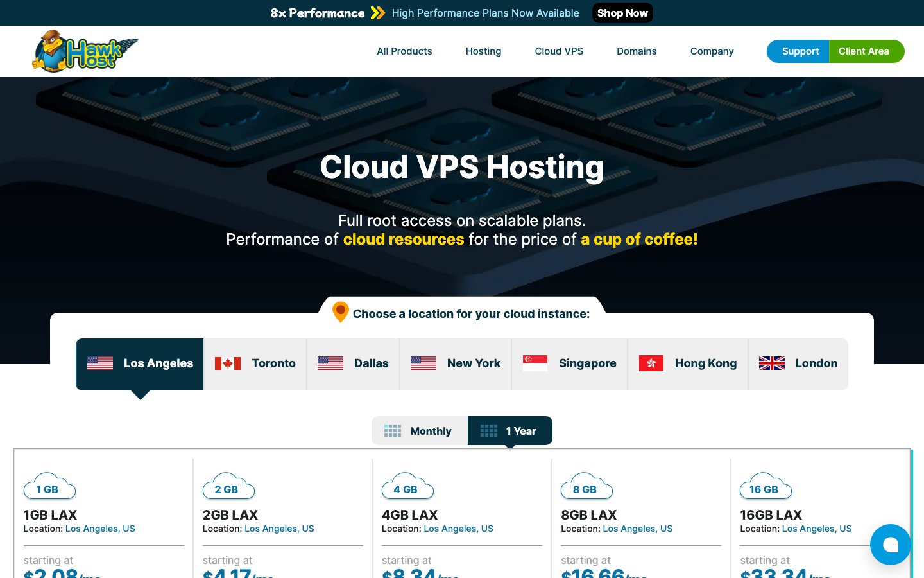Click the grid icon beside 1 Year

click(x=489, y=431)
